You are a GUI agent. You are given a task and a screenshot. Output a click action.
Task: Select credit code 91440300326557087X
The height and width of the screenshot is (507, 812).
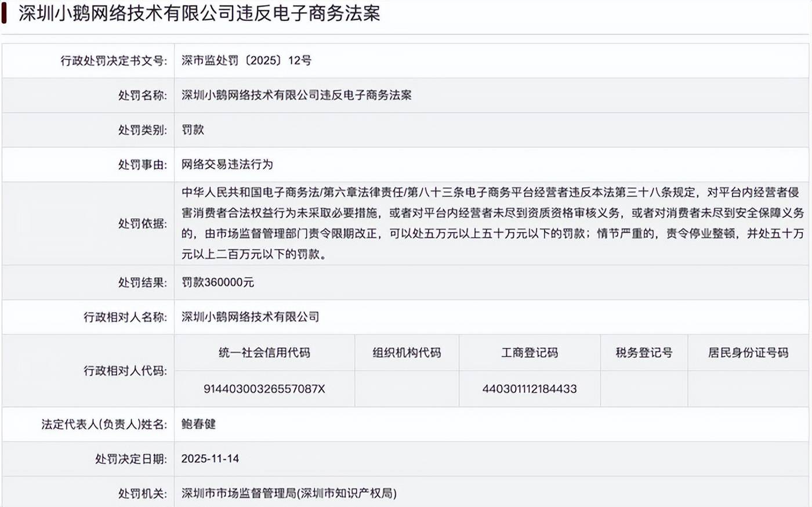pos(264,389)
